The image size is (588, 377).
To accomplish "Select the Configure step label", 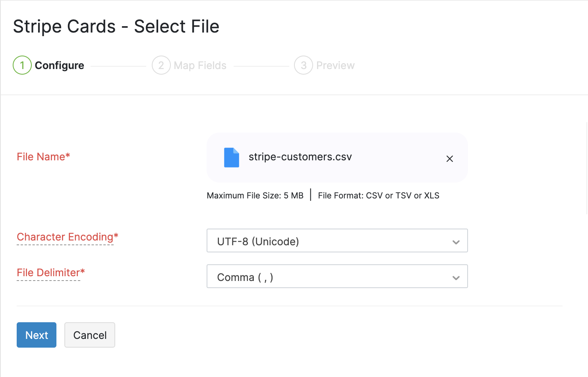I will pos(59,65).
